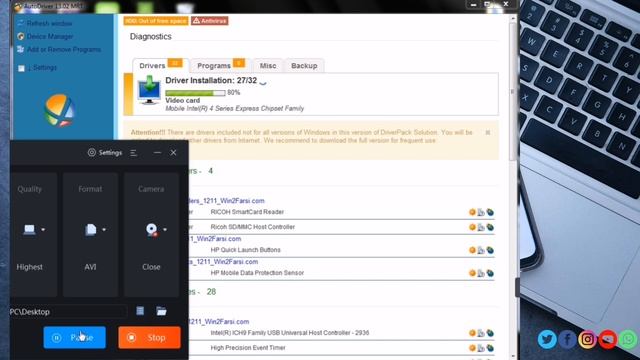Click Intel(R) ICH9 Family USB Universal Host Controller text
The height and width of the screenshot is (360, 640).
(290, 333)
